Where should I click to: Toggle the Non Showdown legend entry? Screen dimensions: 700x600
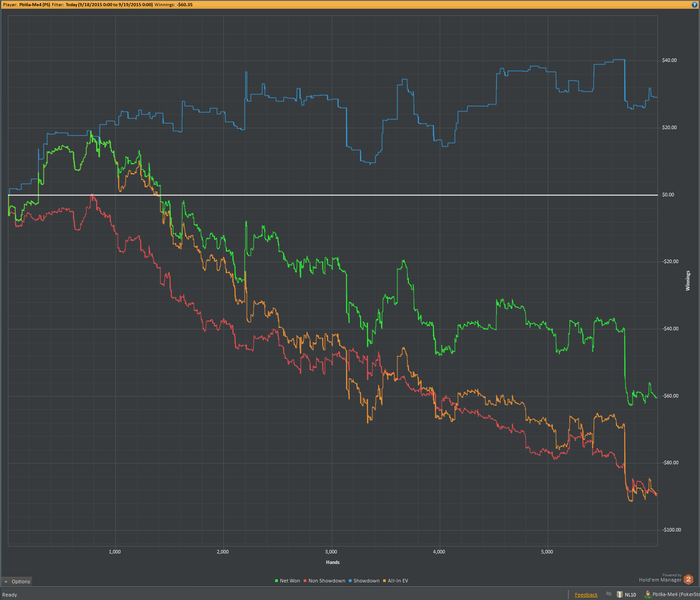[324, 581]
